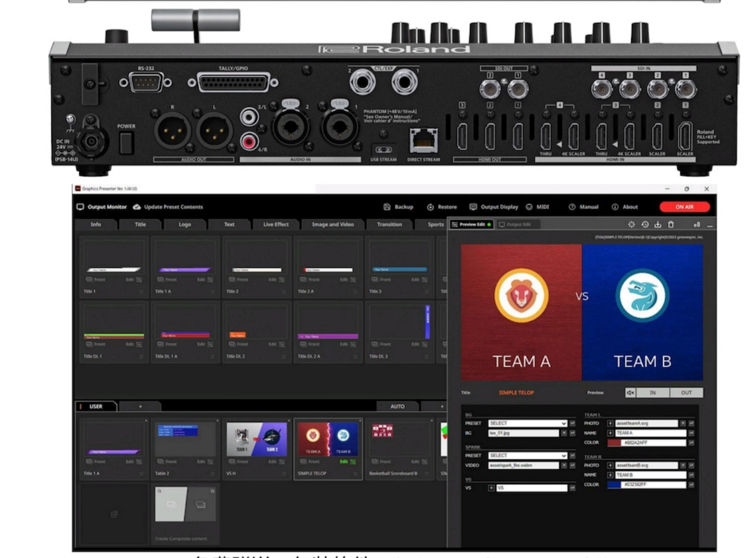The height and width of the screenshot is (558, 756).
Task: Toggle the preview mute speaker button
Action: point(630,392)
